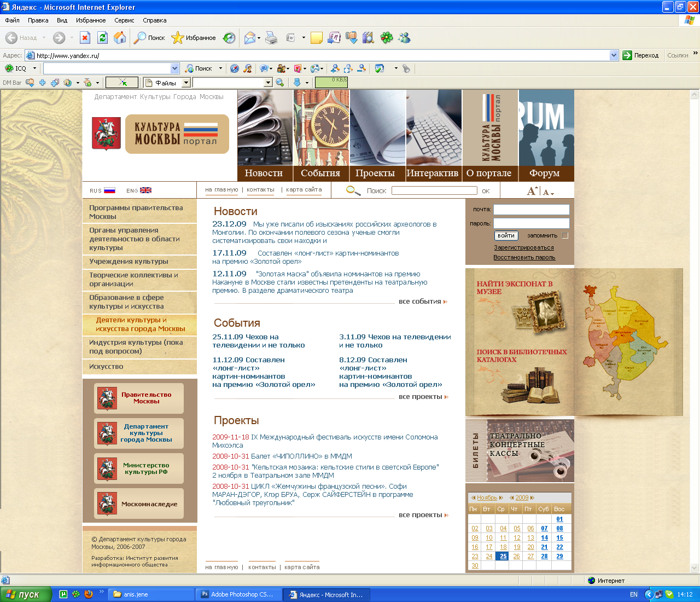
Task: Open the Сервис menu
Action: click(x=124, y=20)
